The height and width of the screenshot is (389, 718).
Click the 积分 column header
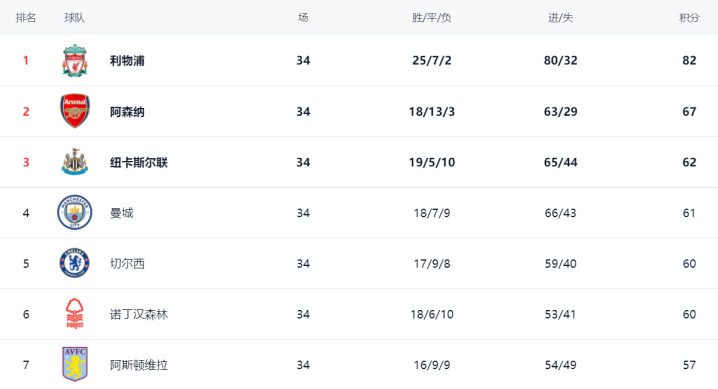(689, 17)
